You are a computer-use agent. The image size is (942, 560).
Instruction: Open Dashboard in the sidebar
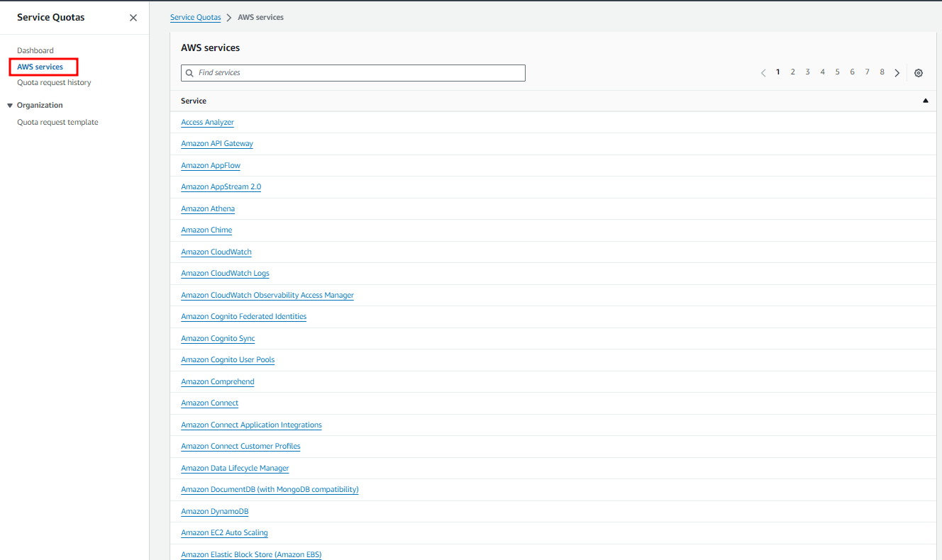35,50
